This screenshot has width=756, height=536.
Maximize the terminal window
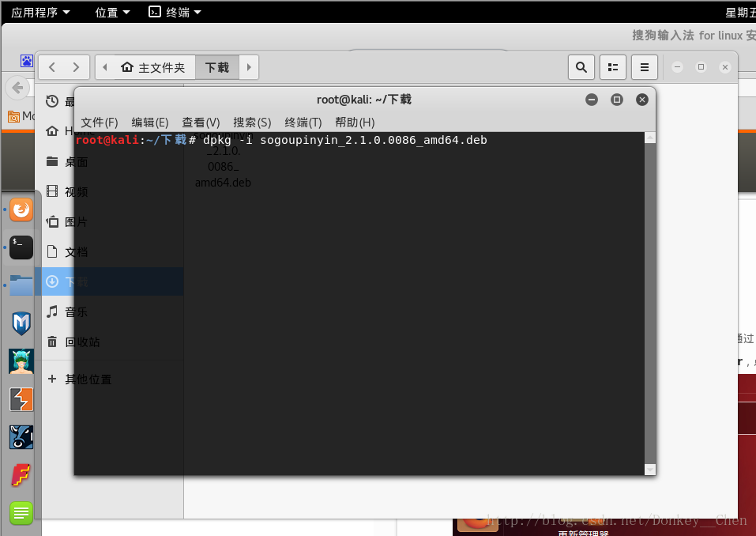617,100
